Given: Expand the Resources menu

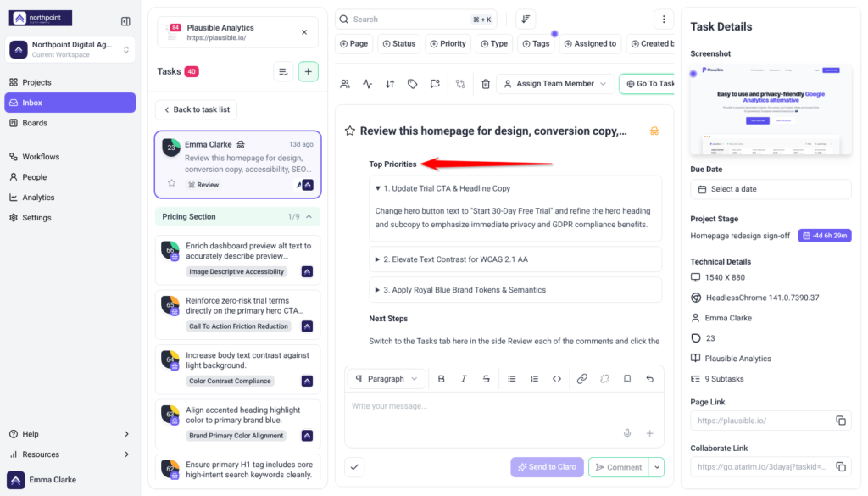Looking at the screenshot, I should (x=70, y=454).
